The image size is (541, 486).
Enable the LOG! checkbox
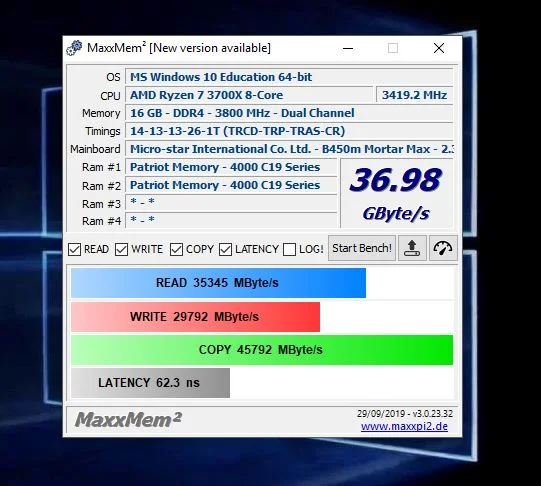click(289, 249)
